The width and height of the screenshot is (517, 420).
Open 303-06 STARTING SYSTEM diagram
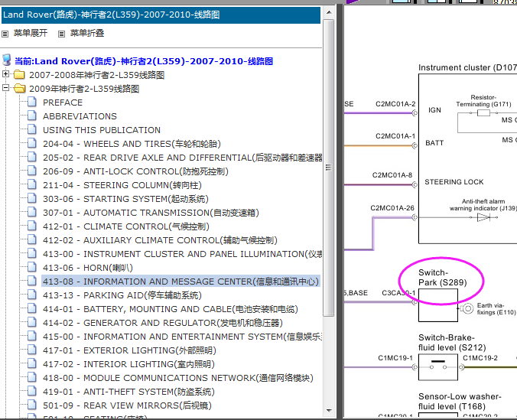125,199
